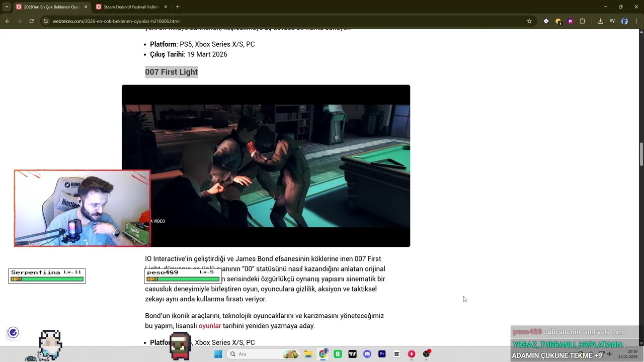Close the Steam Dedektif Festivali tab
This screenshot has height=362, width=644.
click(166, 7)
